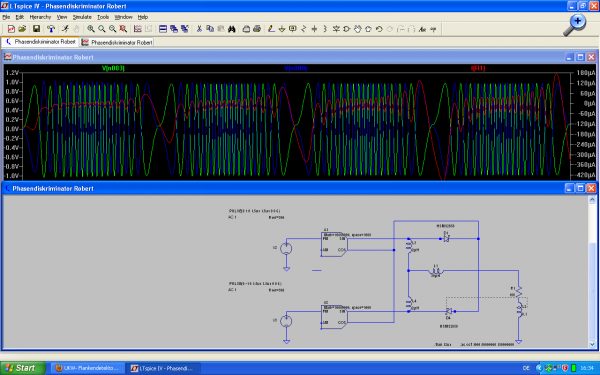Open Print Setup icon
The height and width of the screenshot is (375, 600).
click(246, 29)
